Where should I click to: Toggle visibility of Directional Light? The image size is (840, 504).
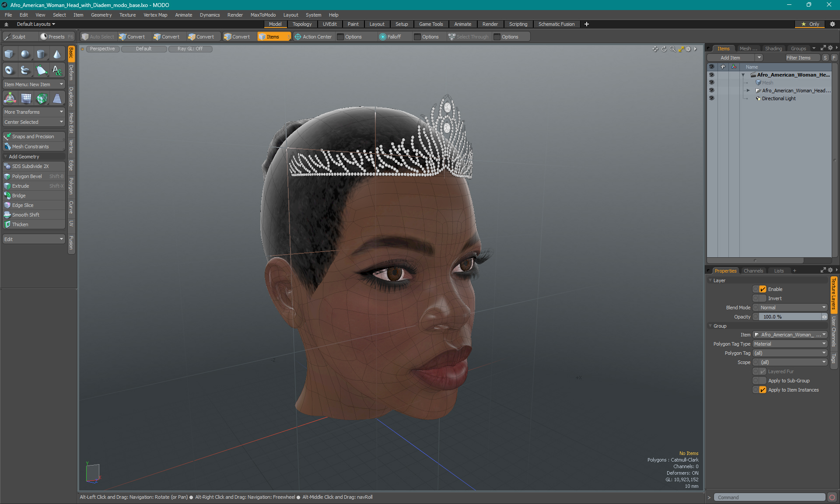coord(711,98)
